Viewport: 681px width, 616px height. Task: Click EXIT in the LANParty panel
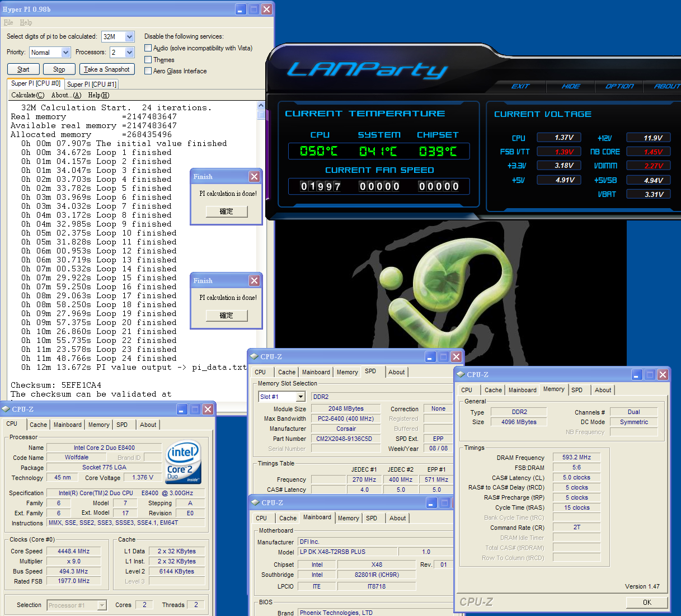click(x=520, y=86)
